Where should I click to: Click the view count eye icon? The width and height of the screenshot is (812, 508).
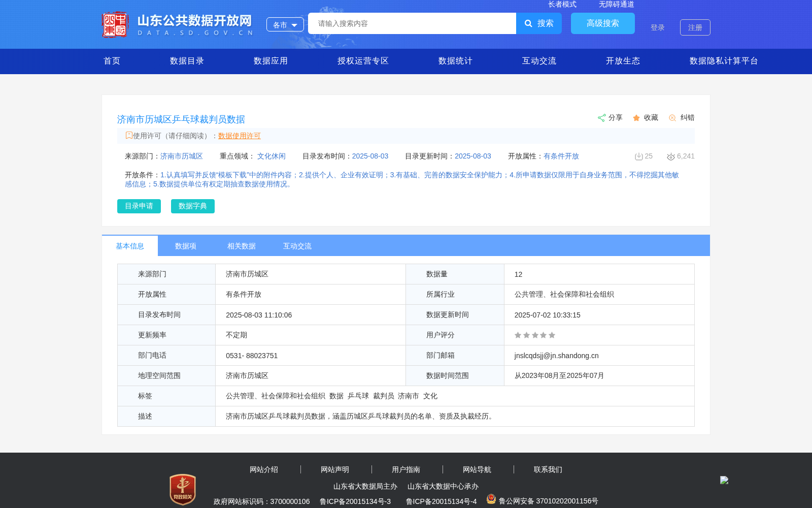click(x=671, y=156)
